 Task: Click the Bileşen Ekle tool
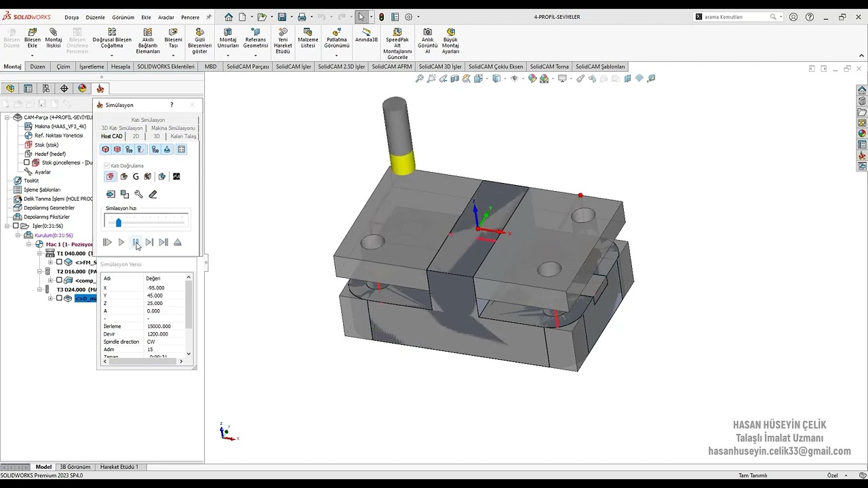pos(33,38)
